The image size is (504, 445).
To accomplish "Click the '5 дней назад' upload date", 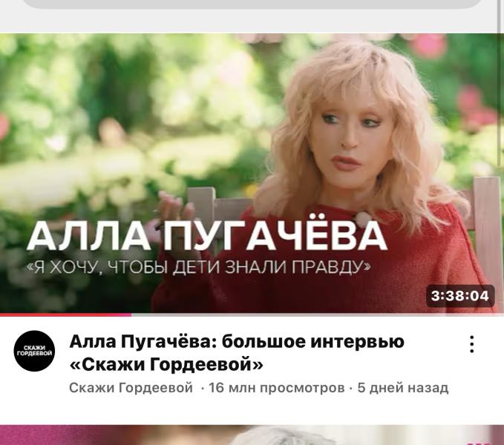I will 403,388.
